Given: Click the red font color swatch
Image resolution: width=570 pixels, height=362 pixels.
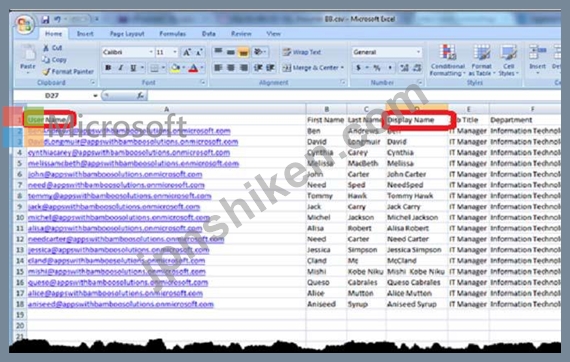Looking at the screenshot, I should (x=193, y=68).
